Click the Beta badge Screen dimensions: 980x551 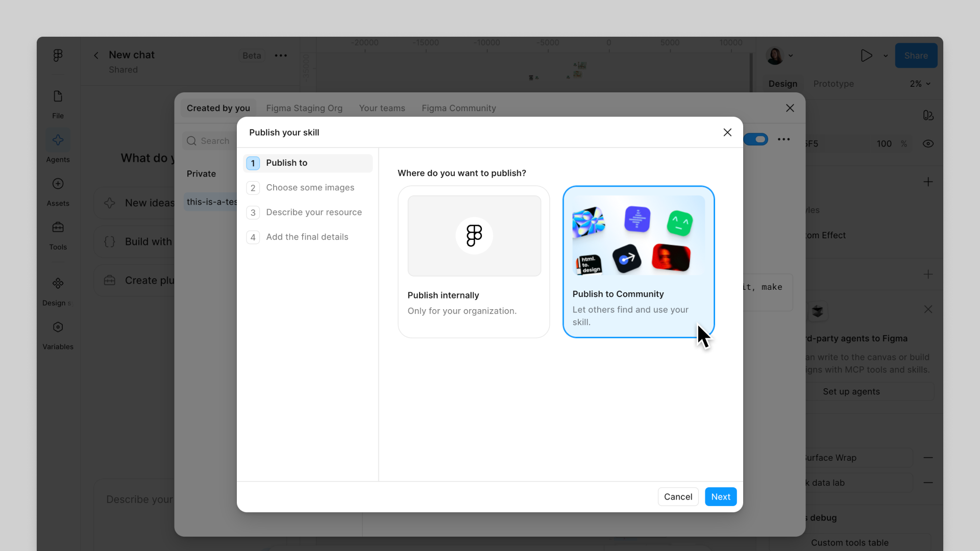click(252, 56)
